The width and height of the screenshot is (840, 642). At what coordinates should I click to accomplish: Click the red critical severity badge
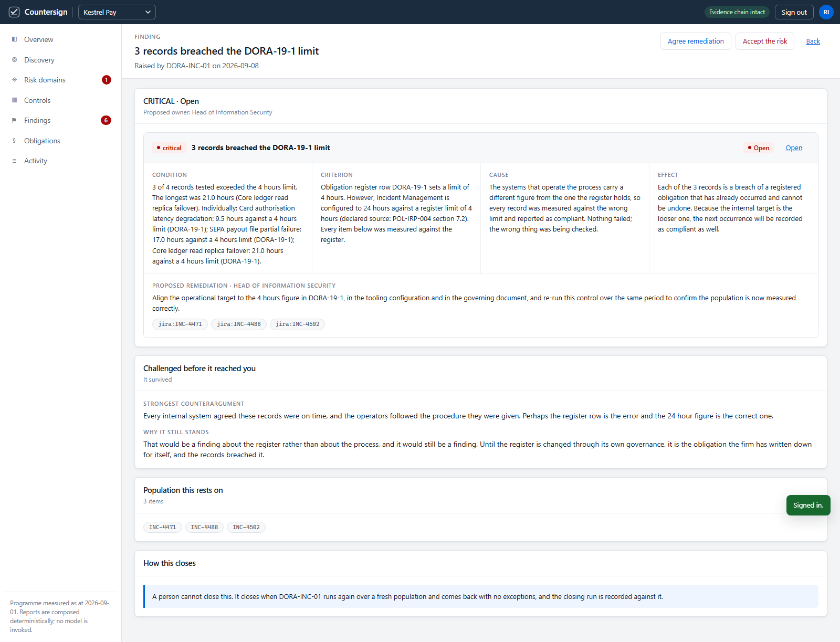pyautogui.click(x=169, y=148)
